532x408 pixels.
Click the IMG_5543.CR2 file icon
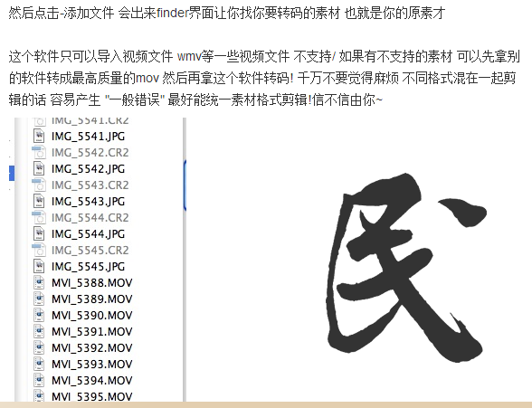pyautogui.click(x=39, y=185)
